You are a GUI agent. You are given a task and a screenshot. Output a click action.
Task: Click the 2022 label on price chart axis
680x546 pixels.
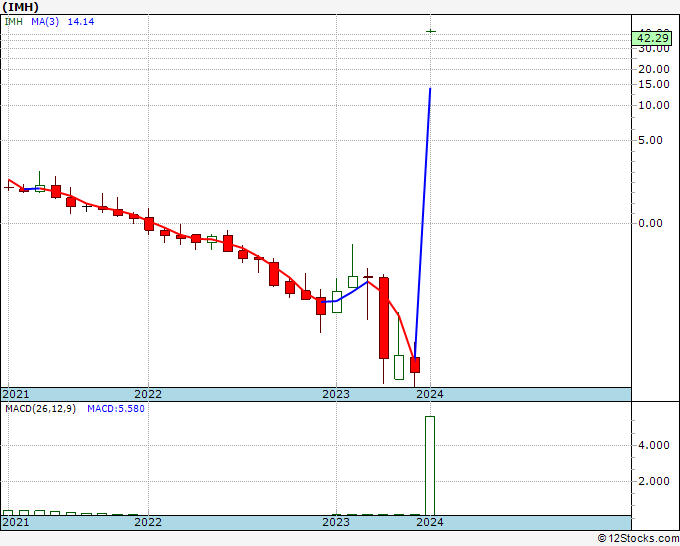click(148, 394)
